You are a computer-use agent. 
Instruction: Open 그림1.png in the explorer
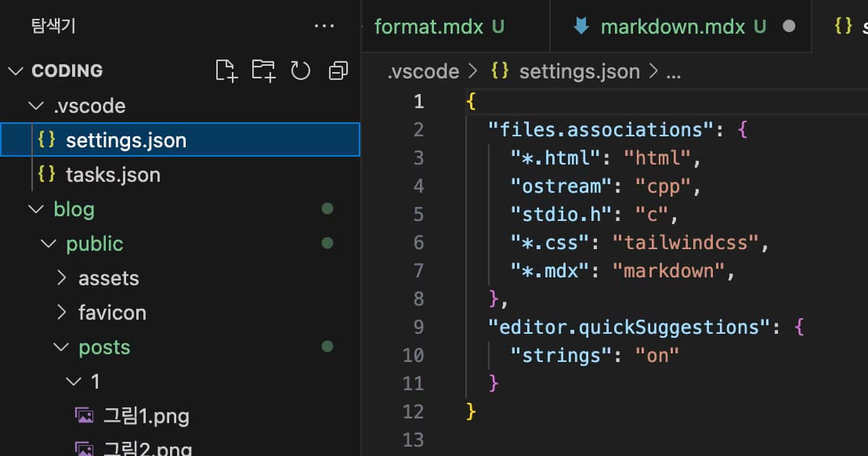180,415
